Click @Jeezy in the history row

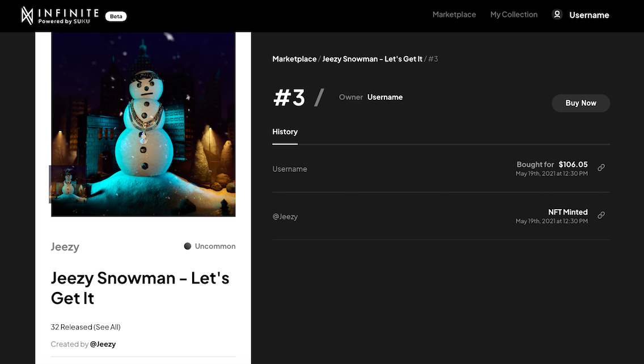tap(285, 217)
